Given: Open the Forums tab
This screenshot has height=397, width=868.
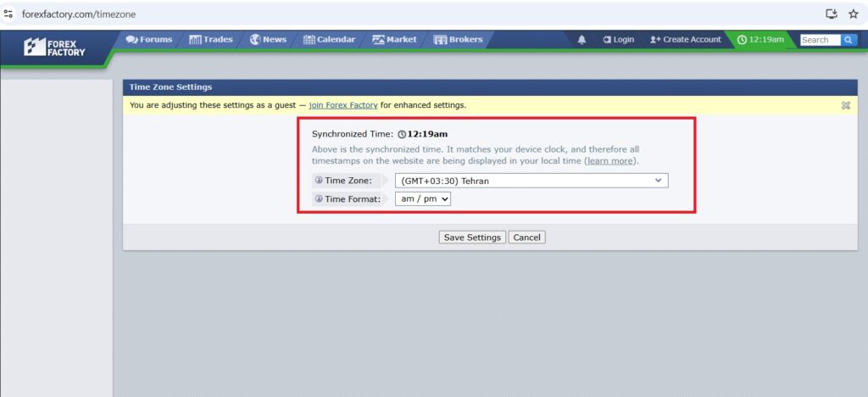Looking at the screenshot, I should pyautogui.click(x=149, y=40).
